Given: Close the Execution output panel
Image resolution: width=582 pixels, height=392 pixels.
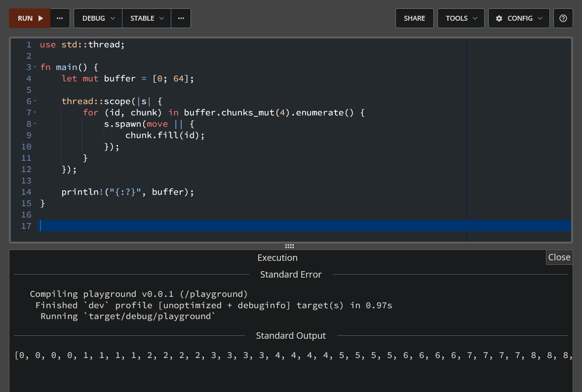Looking at the screenshot, I should 559,257.
